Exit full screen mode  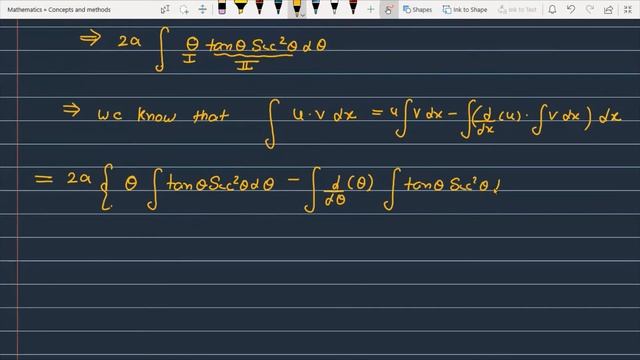[628, 9]
